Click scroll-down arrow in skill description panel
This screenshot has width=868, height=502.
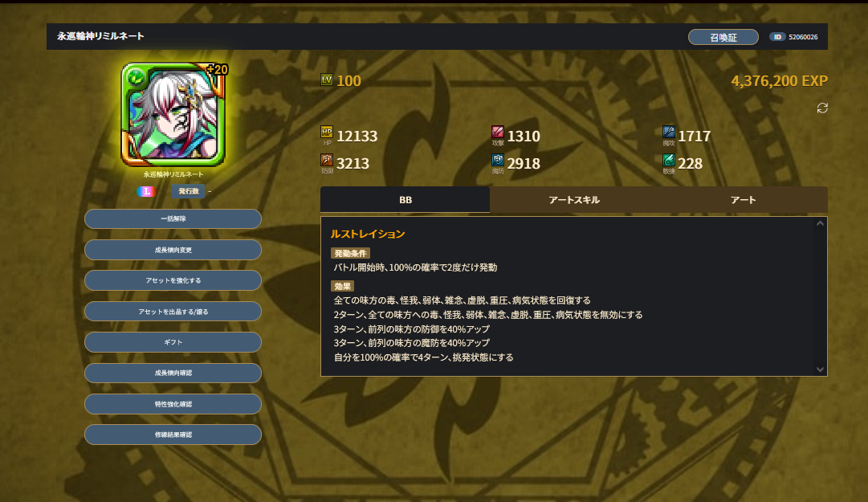pos(820,369)
